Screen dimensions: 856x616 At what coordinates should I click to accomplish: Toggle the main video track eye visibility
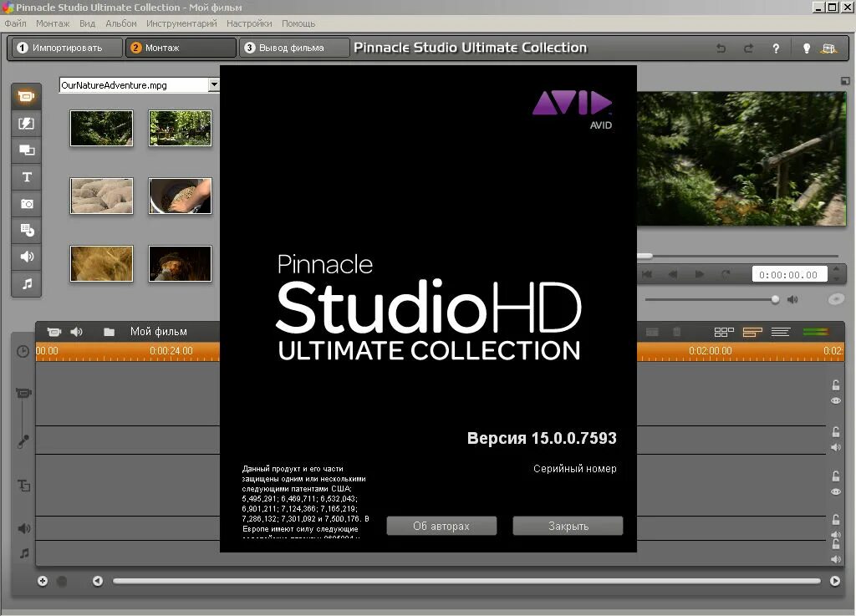pos(836,400)
